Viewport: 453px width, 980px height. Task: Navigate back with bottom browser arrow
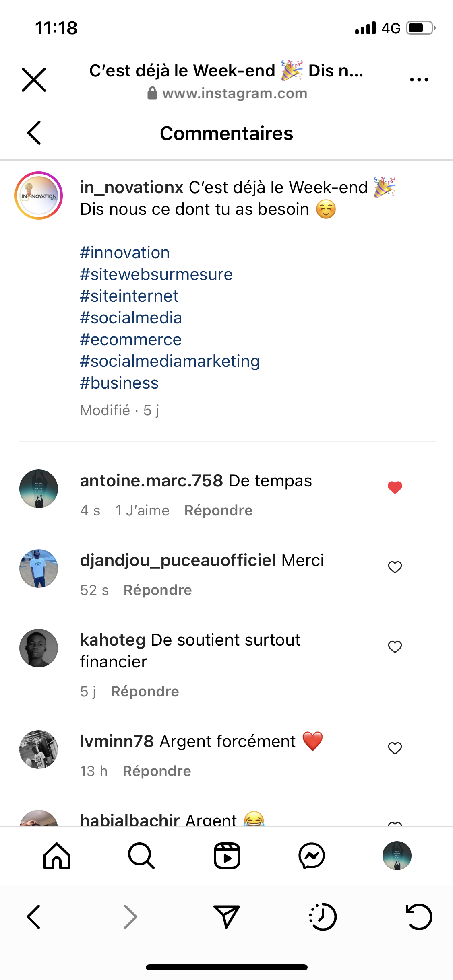(34, 916)
